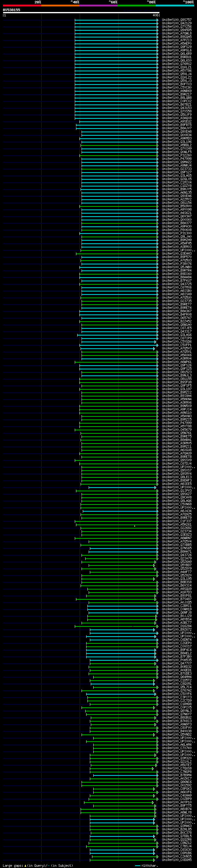Click hit label UniRef100_Q5VLJ3

coord(177,81)
